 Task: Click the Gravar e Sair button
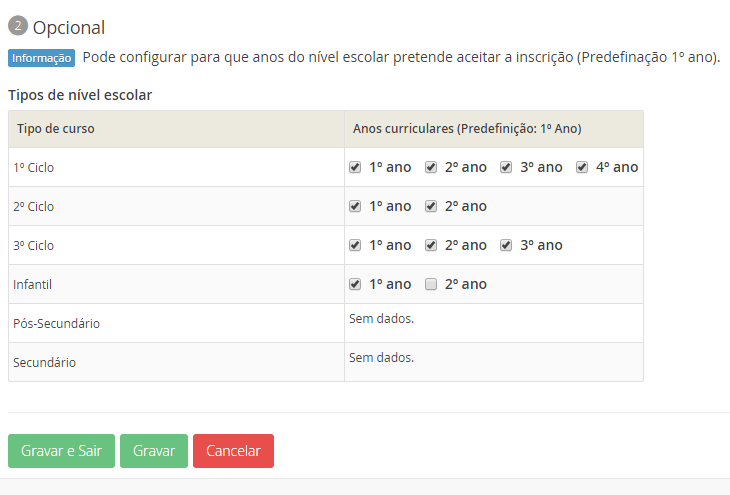coord(61,451)
